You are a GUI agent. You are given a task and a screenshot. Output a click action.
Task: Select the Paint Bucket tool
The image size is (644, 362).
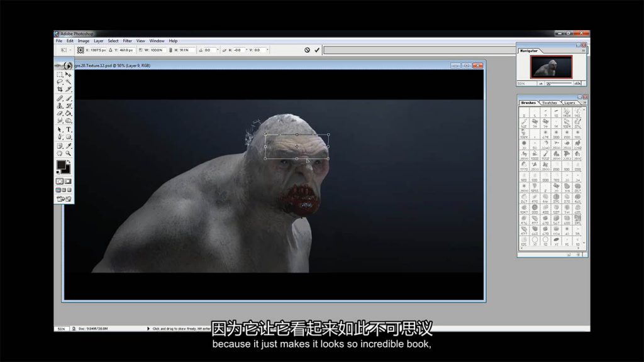(x=69, y=113)
